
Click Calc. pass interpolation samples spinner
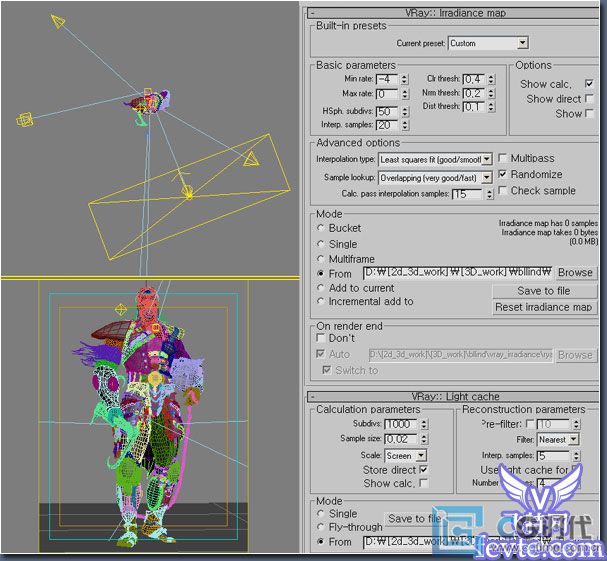point(490,194)
